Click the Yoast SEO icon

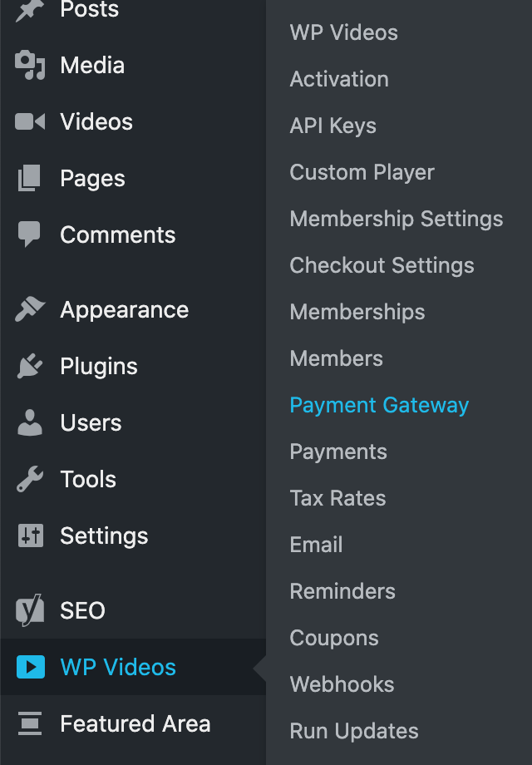[x=30, y=610]
